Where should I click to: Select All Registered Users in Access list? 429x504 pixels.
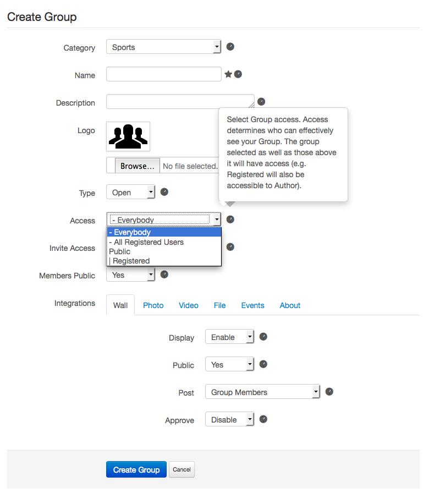(x=164, y=242)
